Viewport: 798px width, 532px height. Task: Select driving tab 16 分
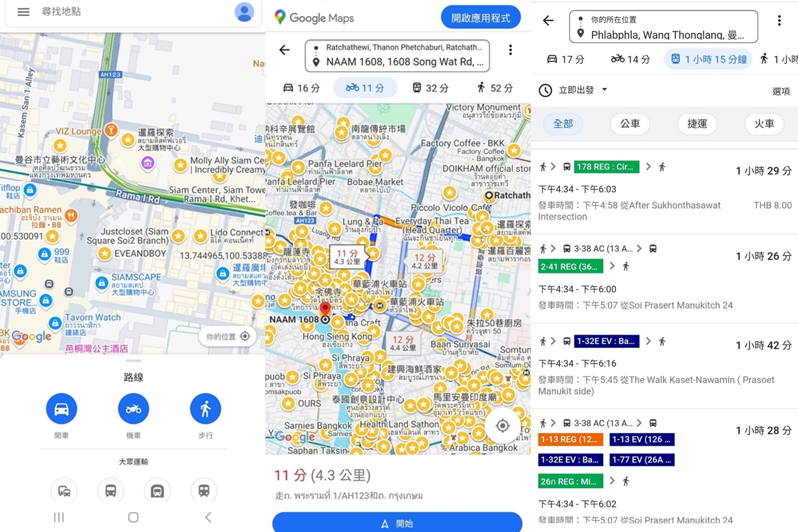pos(301,88)
